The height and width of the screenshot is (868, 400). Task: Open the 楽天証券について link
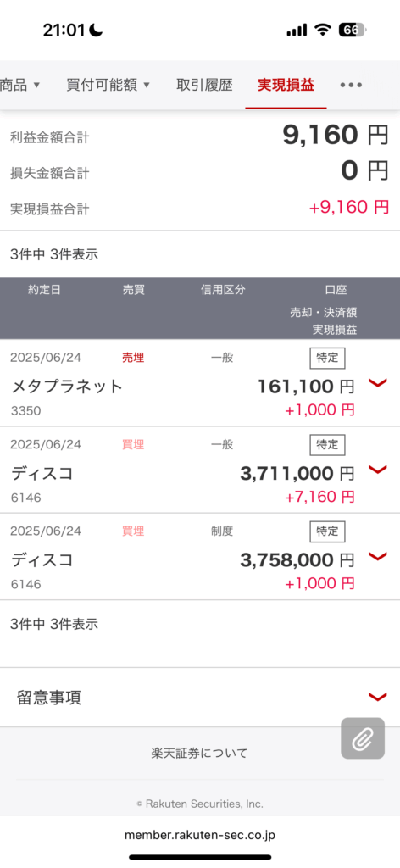200,753
